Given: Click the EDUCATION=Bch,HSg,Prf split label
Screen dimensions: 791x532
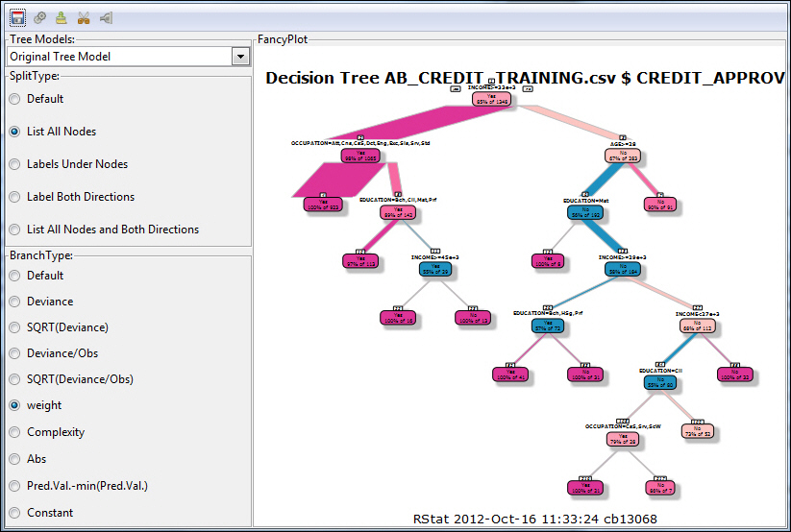Looking at the screenshot, I should pos(547,313).
